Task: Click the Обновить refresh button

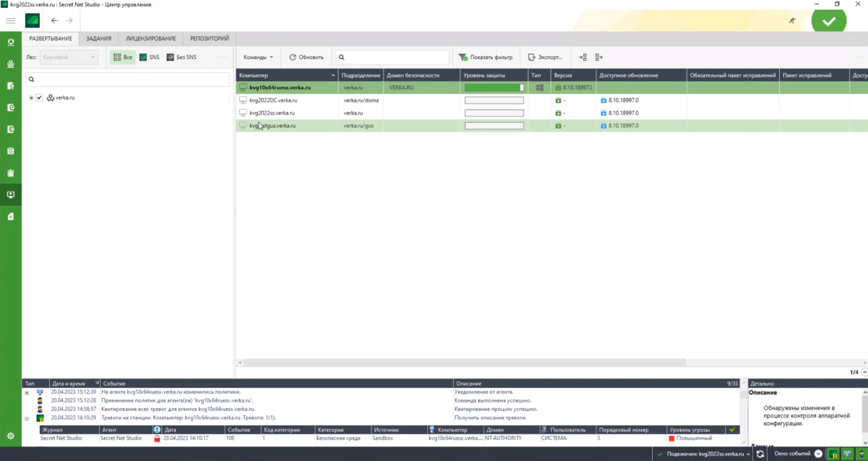Action: 306,57
